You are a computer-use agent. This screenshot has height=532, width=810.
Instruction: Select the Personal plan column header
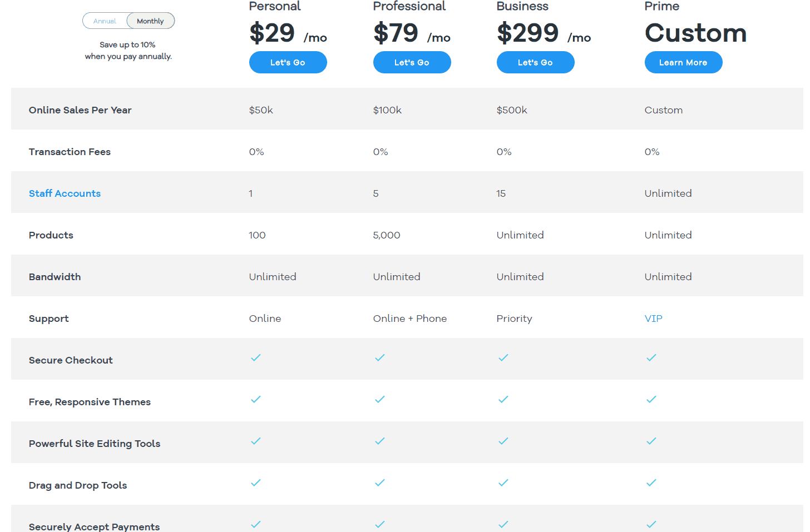pyautogui.click(x=275, y=7)
